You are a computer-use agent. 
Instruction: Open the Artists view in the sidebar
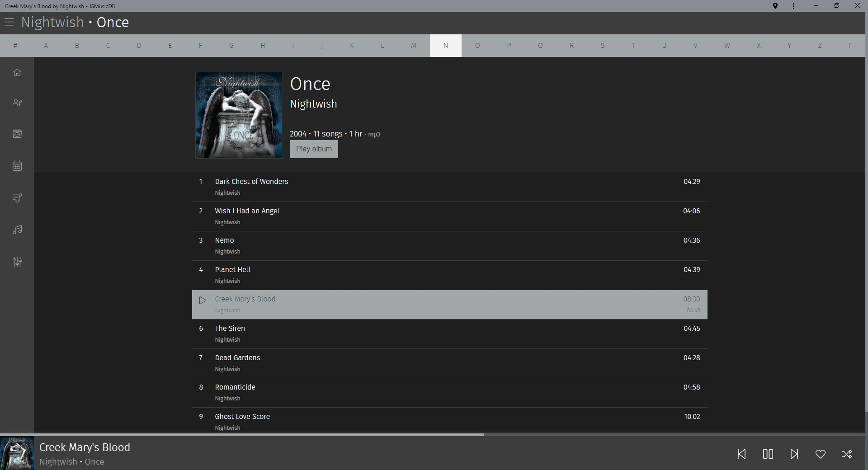(17, 103)
